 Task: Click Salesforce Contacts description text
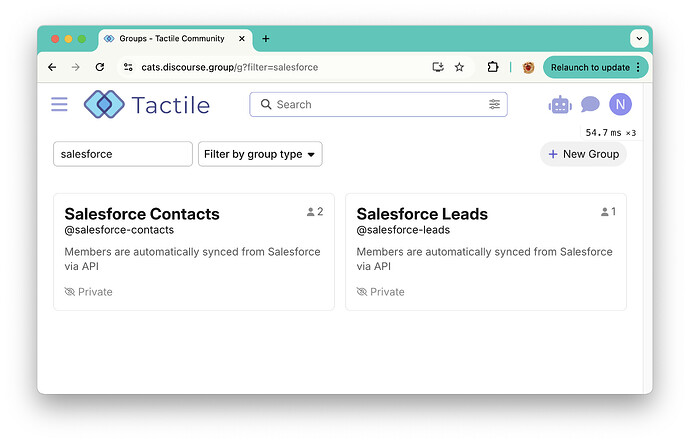[x=192, y=259]
